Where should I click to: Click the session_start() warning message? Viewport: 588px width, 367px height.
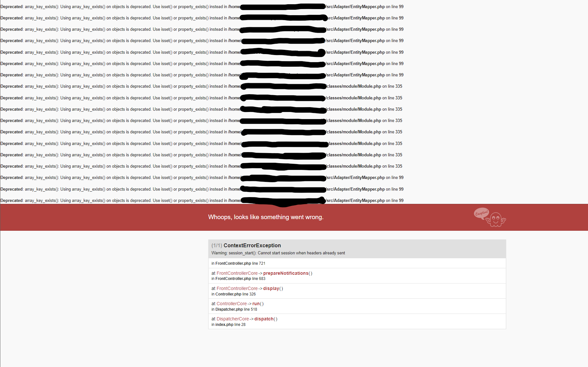[278, 253]
